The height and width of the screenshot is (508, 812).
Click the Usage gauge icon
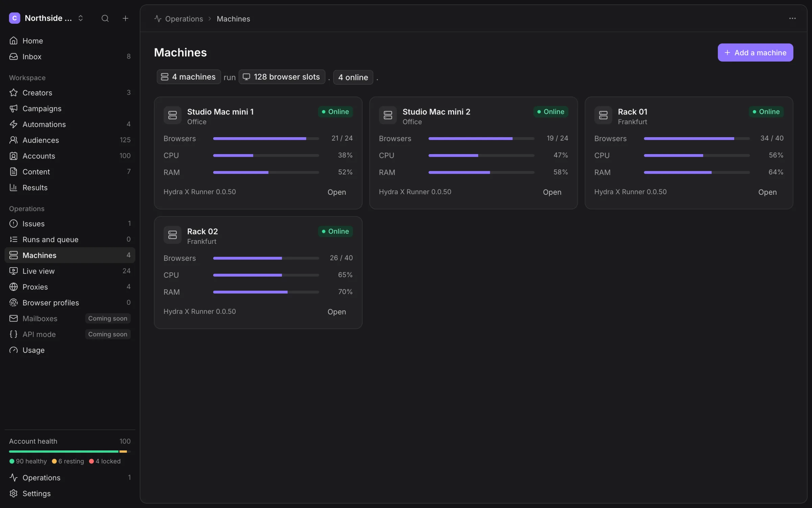(x=14, y=350)
